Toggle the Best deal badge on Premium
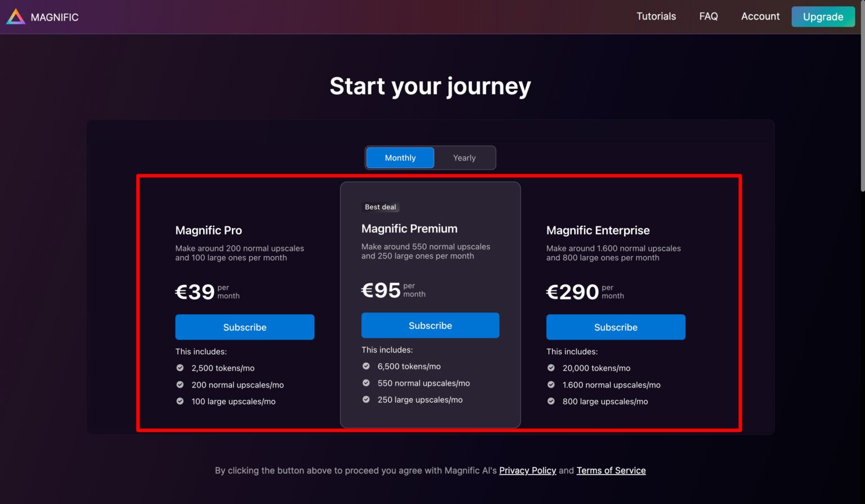This screenshot has height=504, width=865. (x=380, y=207)
